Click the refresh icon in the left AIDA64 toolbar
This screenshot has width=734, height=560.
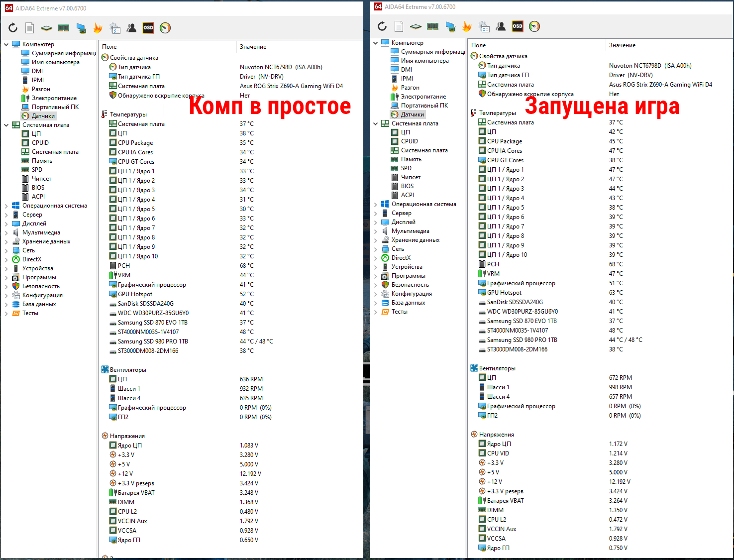13,28
